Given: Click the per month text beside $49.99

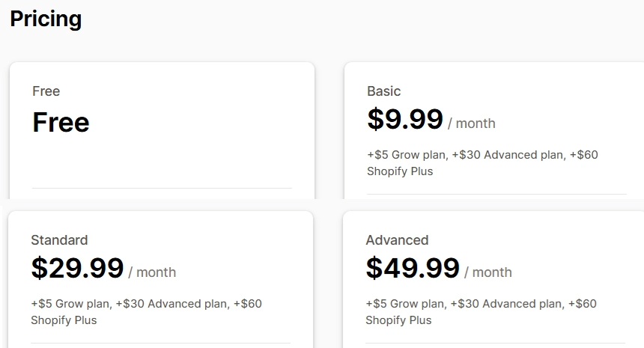Looking at the screenshot, I should [488, 272].
